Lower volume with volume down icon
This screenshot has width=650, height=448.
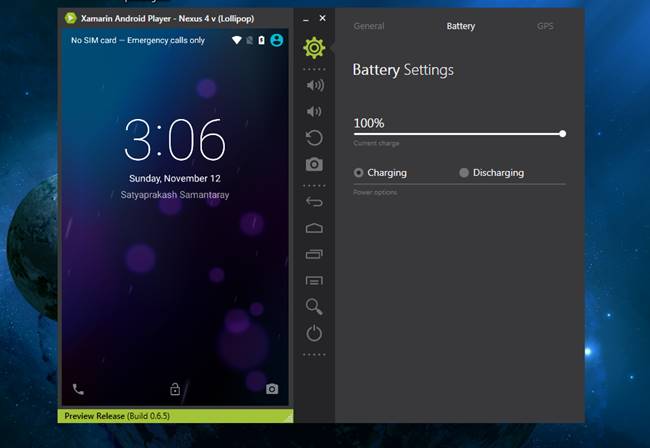point(314,111)
